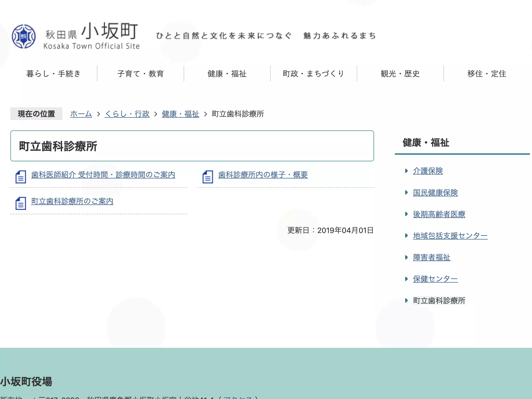Click document icon beside 歯科医師紹介 link
This screenshot has height=399, width=532.
21,177
